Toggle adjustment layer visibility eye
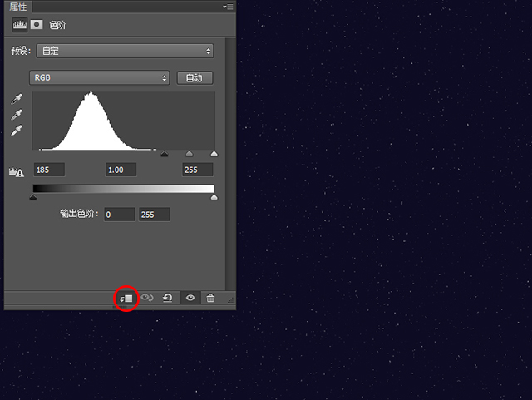This screenshot has height=400, width=532. [190, 298]
